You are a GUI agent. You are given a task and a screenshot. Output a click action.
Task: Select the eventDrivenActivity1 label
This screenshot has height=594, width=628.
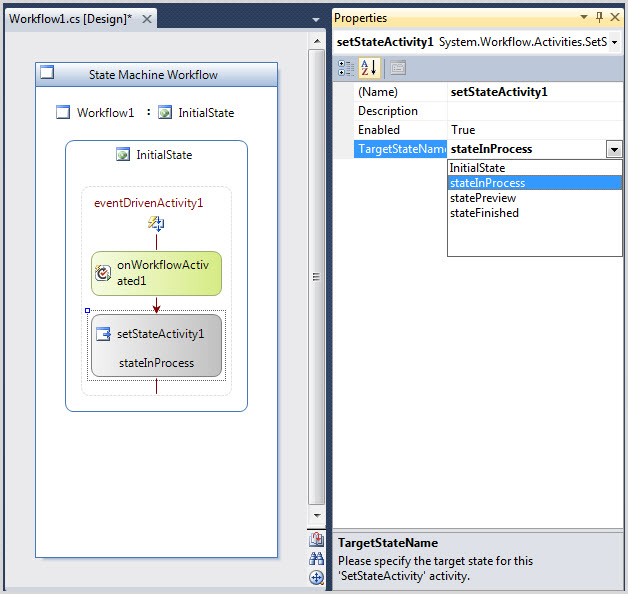[x=149, y=203]
